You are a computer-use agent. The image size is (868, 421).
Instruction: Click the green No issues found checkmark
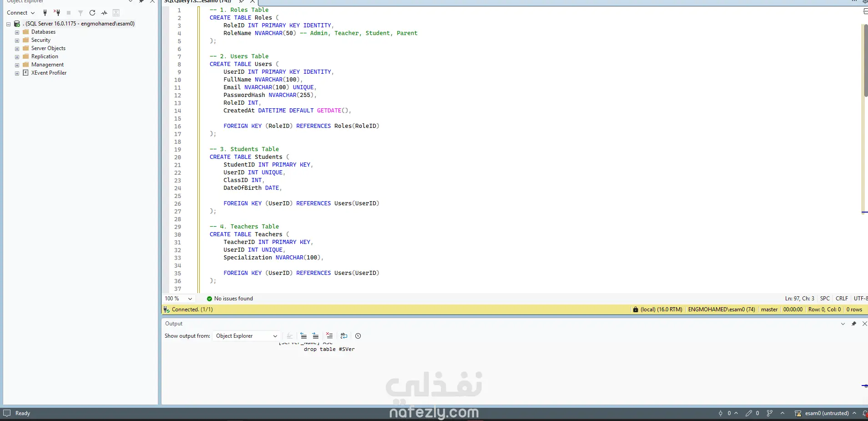209,299
